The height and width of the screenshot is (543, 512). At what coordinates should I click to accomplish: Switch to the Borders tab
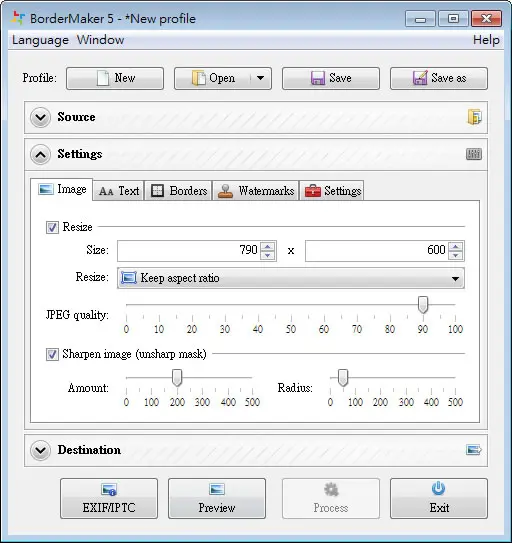(x=178, y=191)
